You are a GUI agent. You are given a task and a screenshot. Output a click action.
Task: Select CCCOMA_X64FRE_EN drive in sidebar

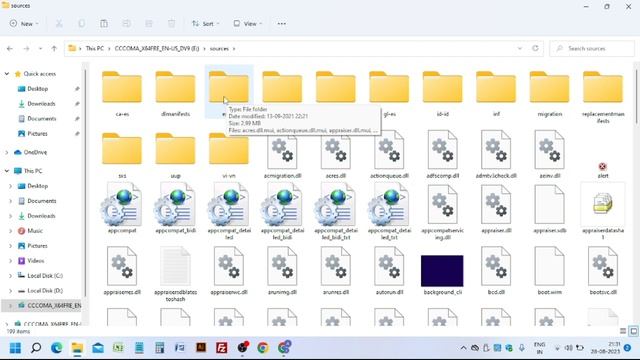pos(54,305)
